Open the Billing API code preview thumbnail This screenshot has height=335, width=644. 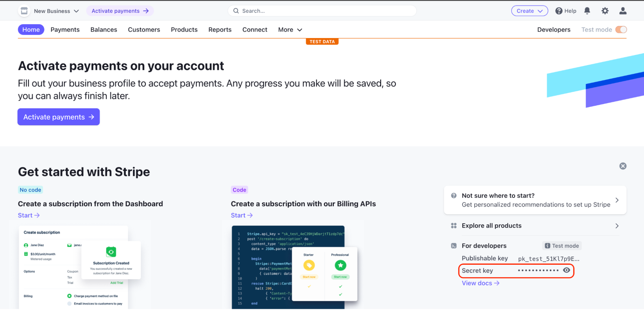tap(294, 267)
